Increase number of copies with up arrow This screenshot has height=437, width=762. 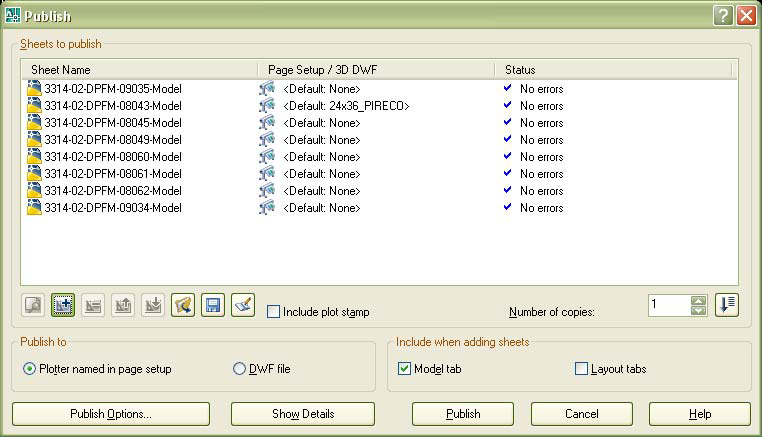(698, 301)
